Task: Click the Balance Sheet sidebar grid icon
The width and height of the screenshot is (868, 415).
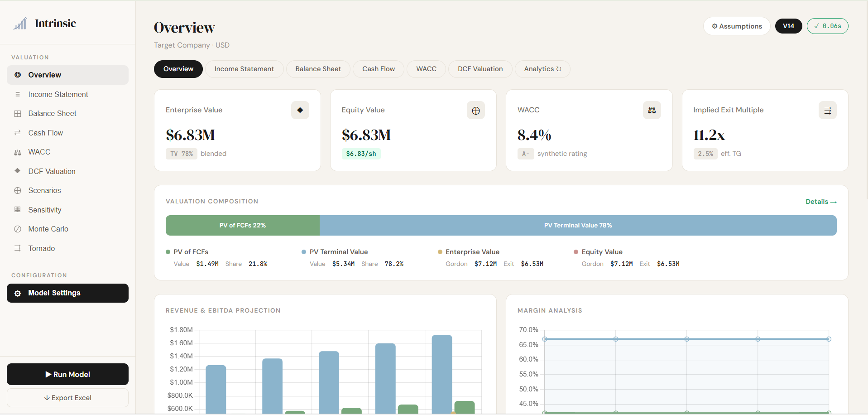Action: (18, 114)
